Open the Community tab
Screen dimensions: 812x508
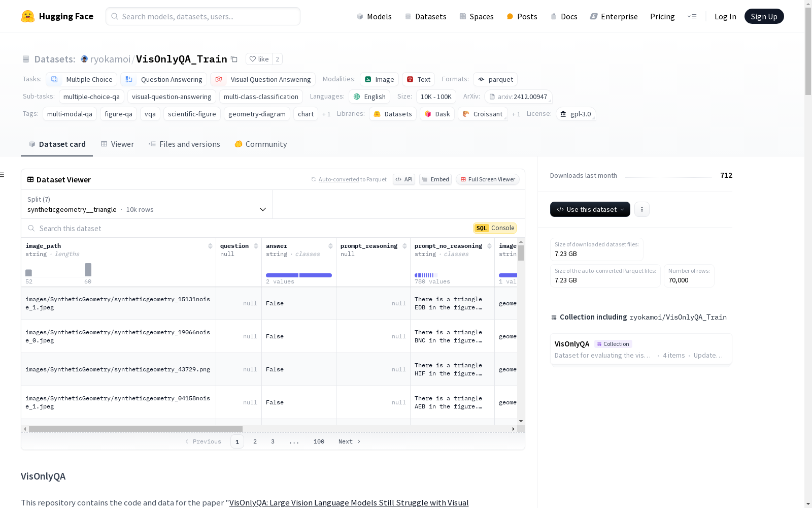click(261, 144)
